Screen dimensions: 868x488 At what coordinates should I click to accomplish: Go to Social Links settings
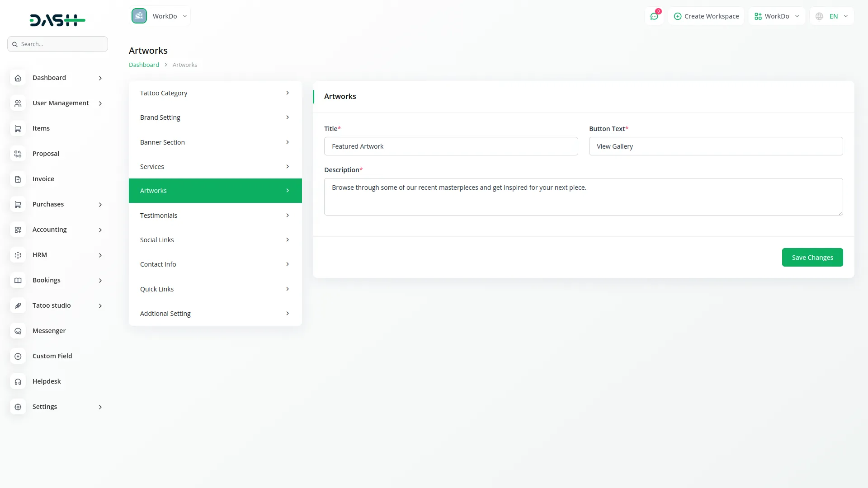(215, 240)
